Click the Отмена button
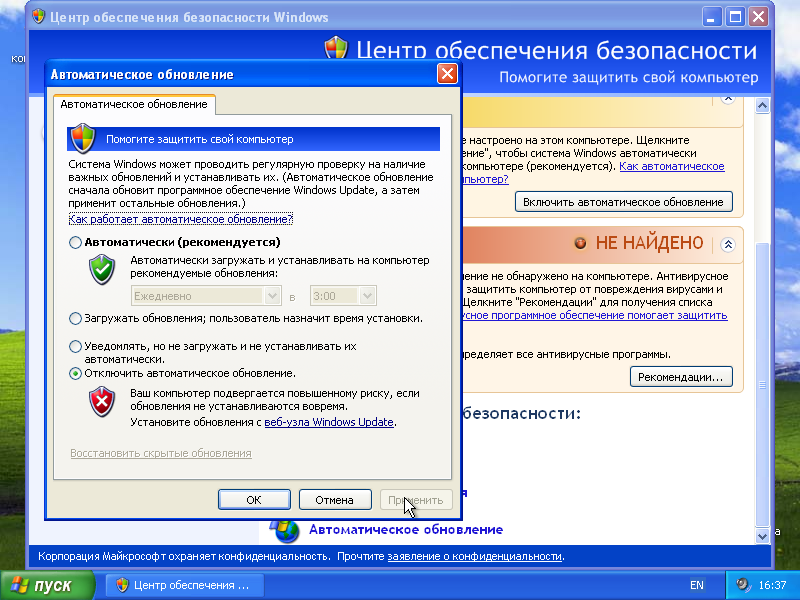This screenshot has height=600, width=800. click(335, 499)
